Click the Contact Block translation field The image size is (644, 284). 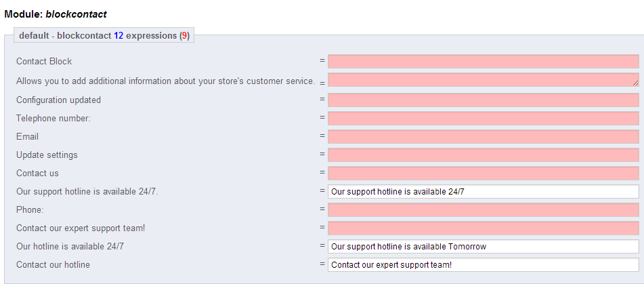pyautogui.click(x=483, y=62)
